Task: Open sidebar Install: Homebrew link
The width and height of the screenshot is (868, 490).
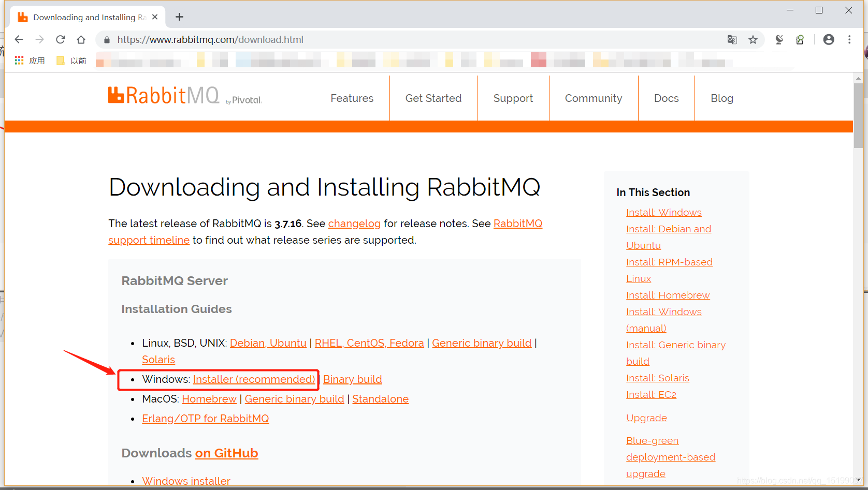Action: click(x=668, y=295)
